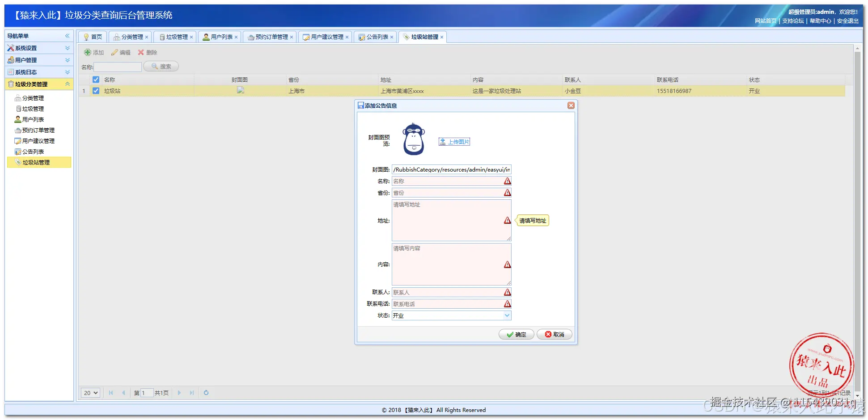Open the 状态 dropdown in the dialog
This screenshot has height=420, width=868.
[507, 315]
